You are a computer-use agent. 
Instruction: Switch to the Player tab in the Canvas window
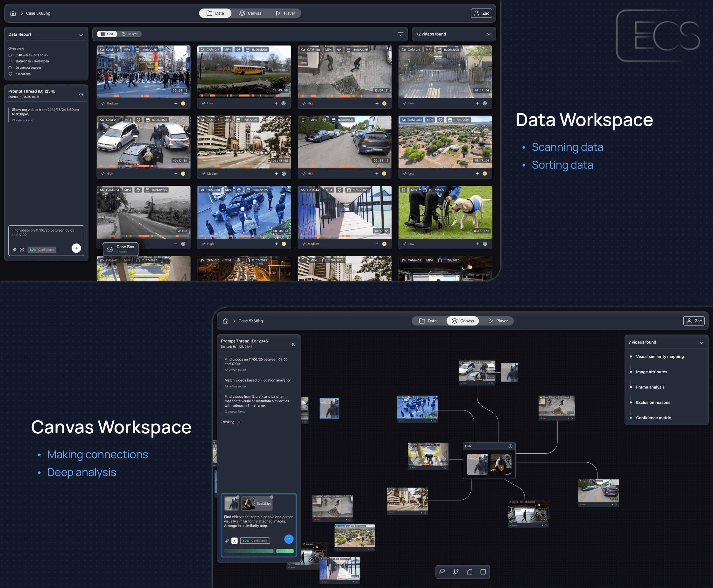point(498,321)
